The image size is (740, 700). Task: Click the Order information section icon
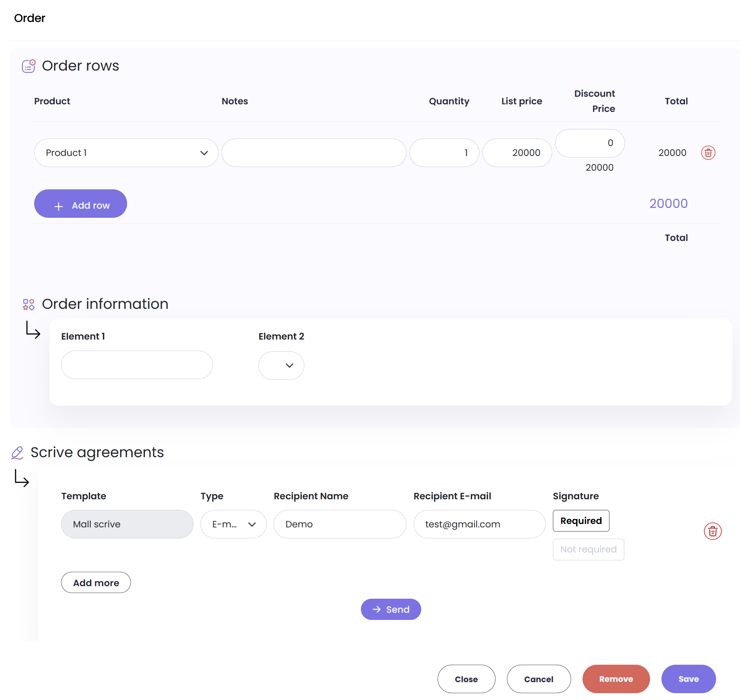28,304
